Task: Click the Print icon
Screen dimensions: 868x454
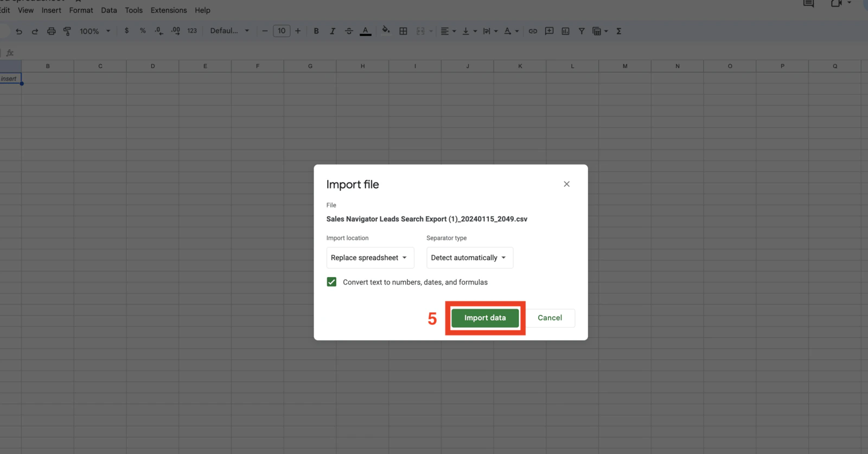Action: (51, 31)
